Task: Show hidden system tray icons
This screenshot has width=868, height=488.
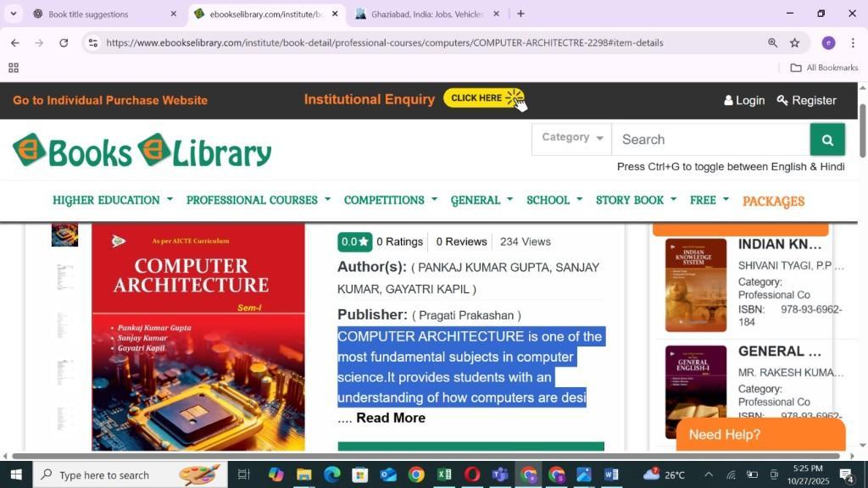Action: pyautogui.click(x=709, y=474)
